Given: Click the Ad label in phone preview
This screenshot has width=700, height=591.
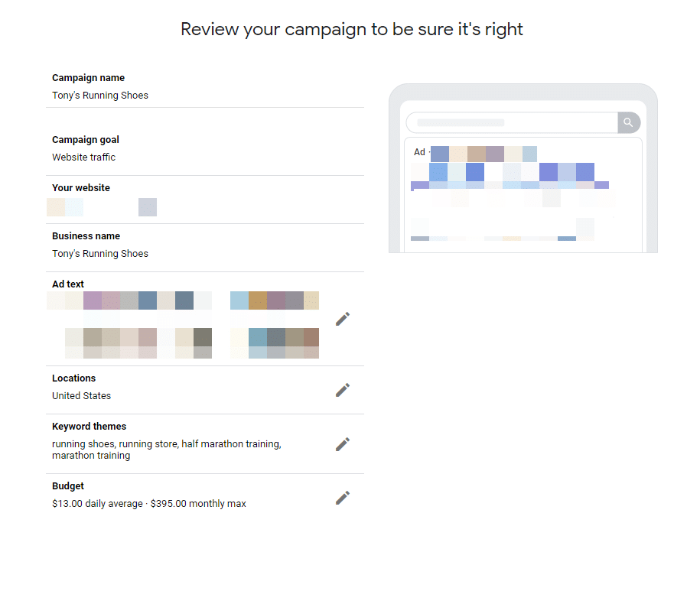Looking at the screenshot, I should click(x=419, y=152).
